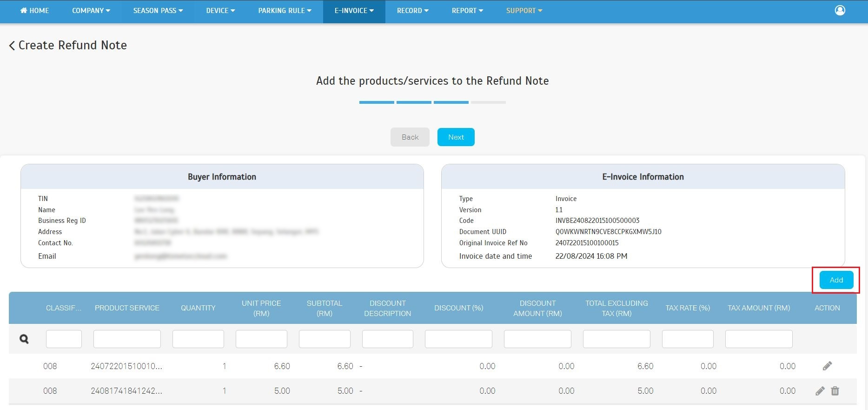868x410 pixels.
Task: Open the E-Invoice menu
Action: point(354,10)
